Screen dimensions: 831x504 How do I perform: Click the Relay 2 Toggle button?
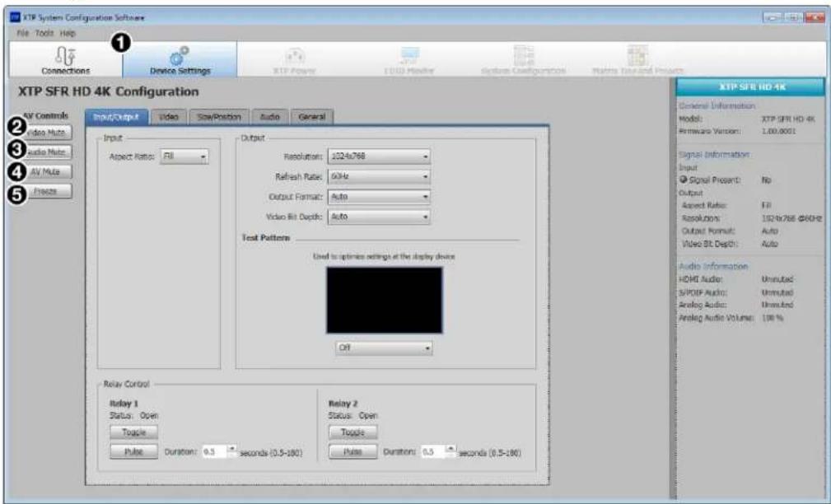[353, 432]
